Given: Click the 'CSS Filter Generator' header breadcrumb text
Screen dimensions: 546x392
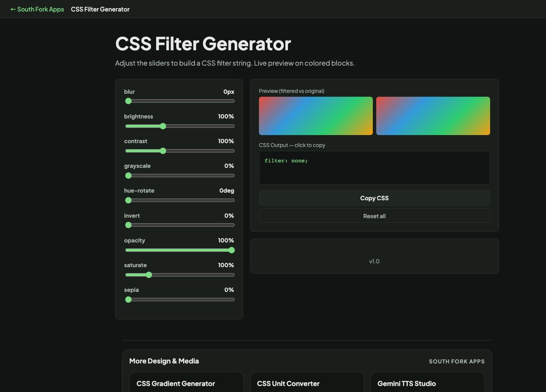Looking at the screenshot, I should click(x=100, y=9).
